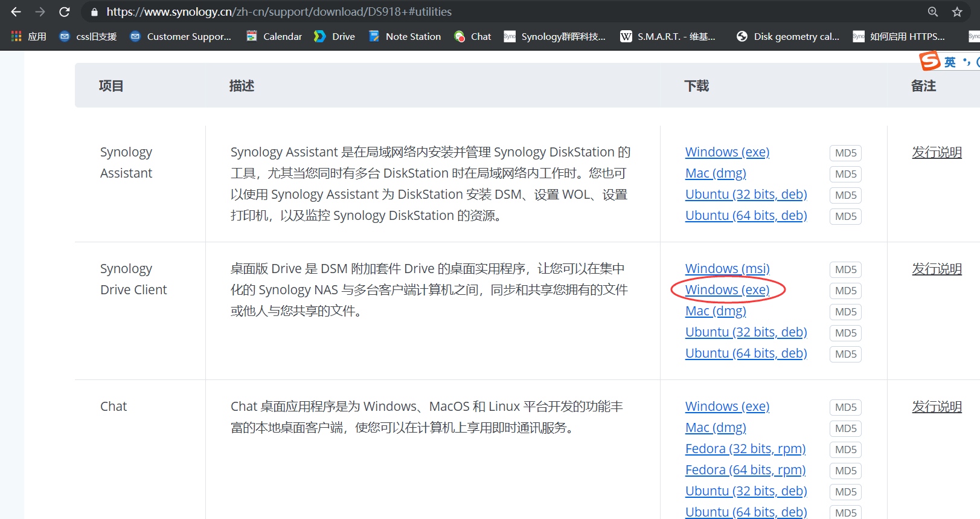This screenshot has height=519, width=980.
Task: Download Synology Assistant Mac (dmg)
Action: [x=716, y=173]
